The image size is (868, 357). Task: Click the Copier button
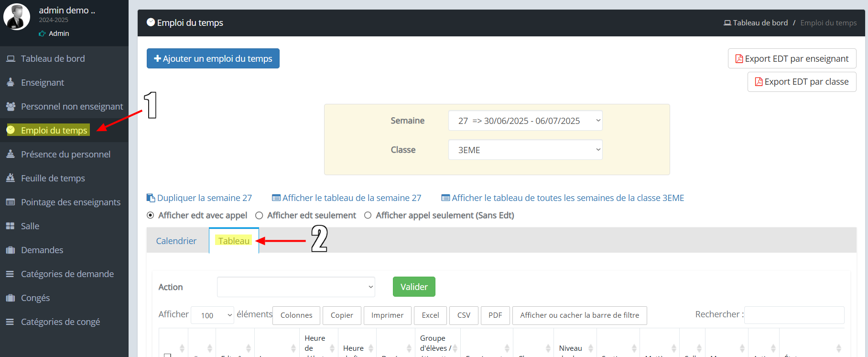click(342, 315)
